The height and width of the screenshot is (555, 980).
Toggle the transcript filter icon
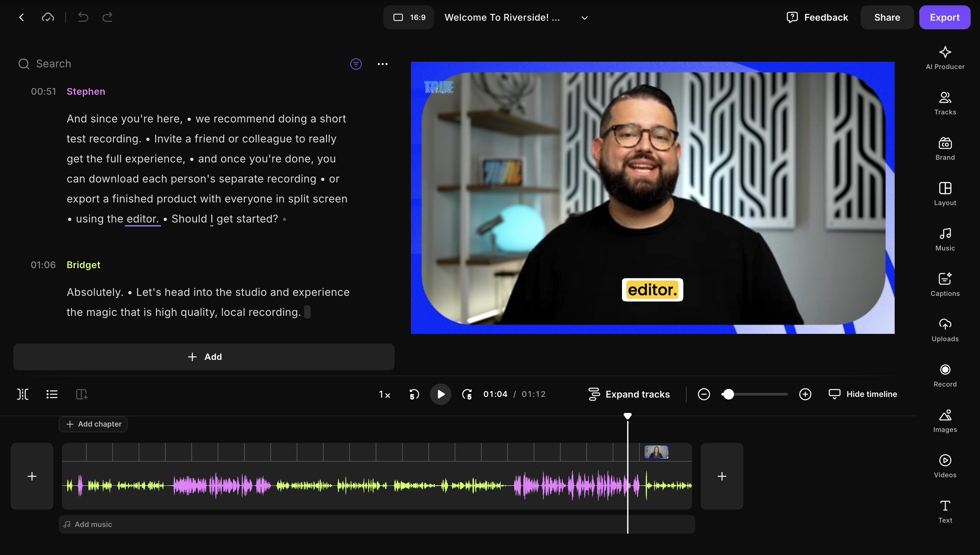pyautogui.click(x=356, y=64)
